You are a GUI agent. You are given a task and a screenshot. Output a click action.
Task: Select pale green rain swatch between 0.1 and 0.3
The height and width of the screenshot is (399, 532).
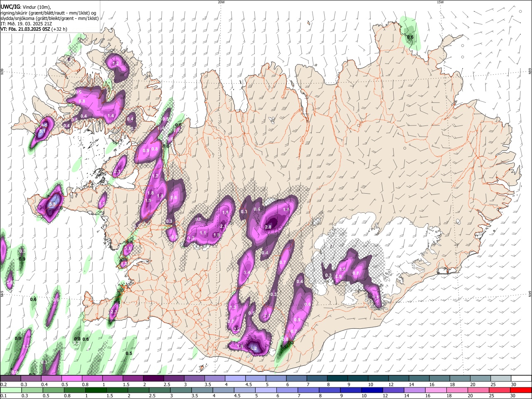10,390
